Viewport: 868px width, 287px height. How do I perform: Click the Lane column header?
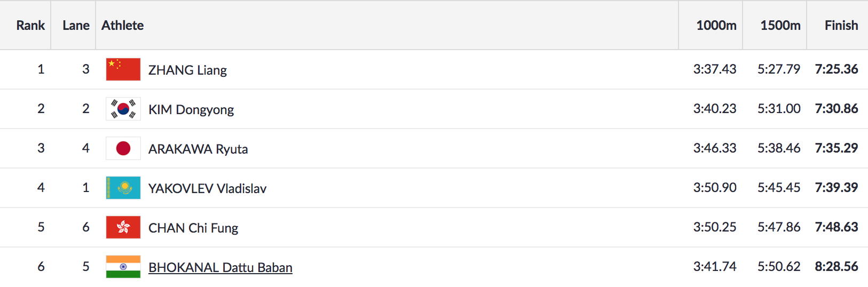(76, 25)
